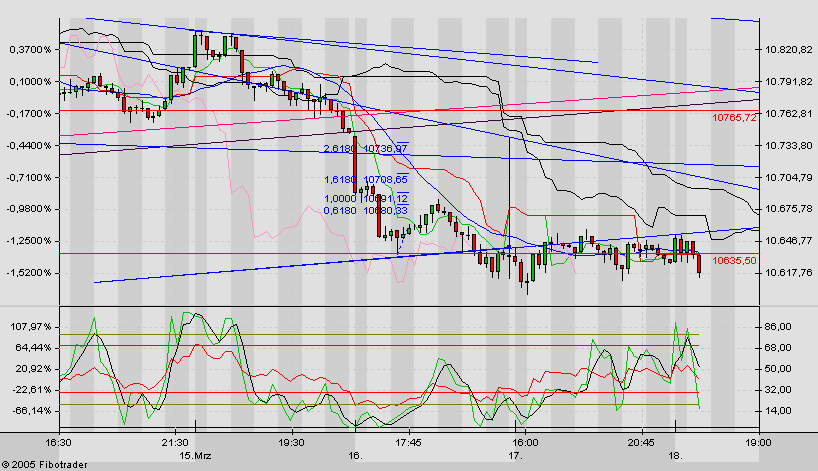This screenshot has width=818, height=471.
Task: Click the 10.704,79 price label
Action: tap(789, 178)
